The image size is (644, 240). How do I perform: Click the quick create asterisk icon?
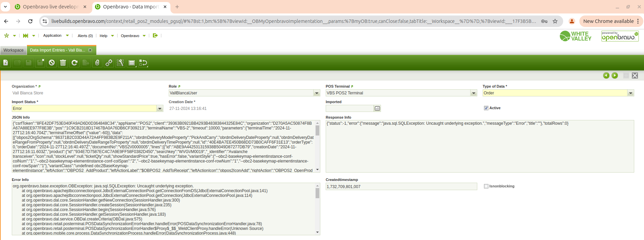(x=7, y=35)
